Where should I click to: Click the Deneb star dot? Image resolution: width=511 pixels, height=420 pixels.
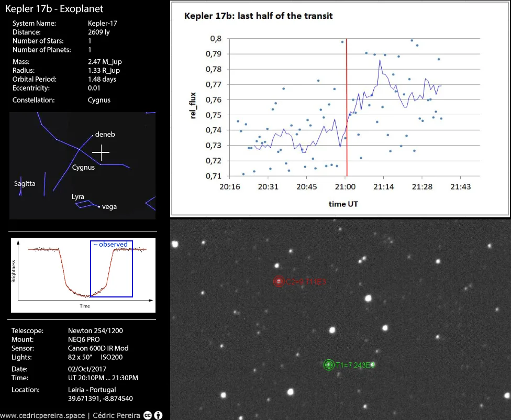(93, 135)
